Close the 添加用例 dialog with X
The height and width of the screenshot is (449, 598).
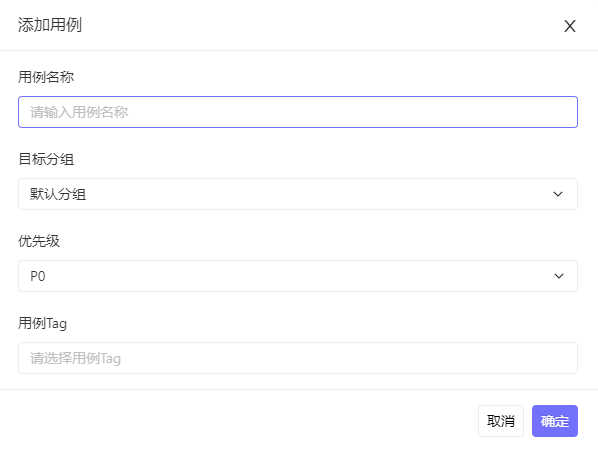(570, 26)
